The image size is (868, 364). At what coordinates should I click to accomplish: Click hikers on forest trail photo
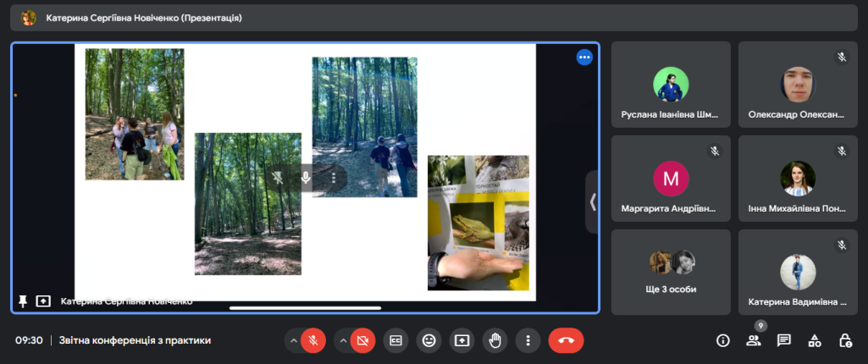pos(365,127)
